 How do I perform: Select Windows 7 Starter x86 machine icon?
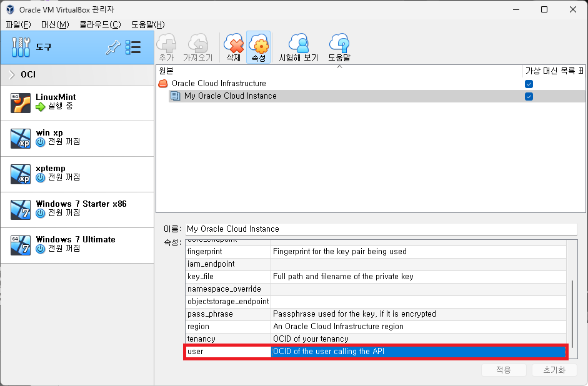click(21, 210)
